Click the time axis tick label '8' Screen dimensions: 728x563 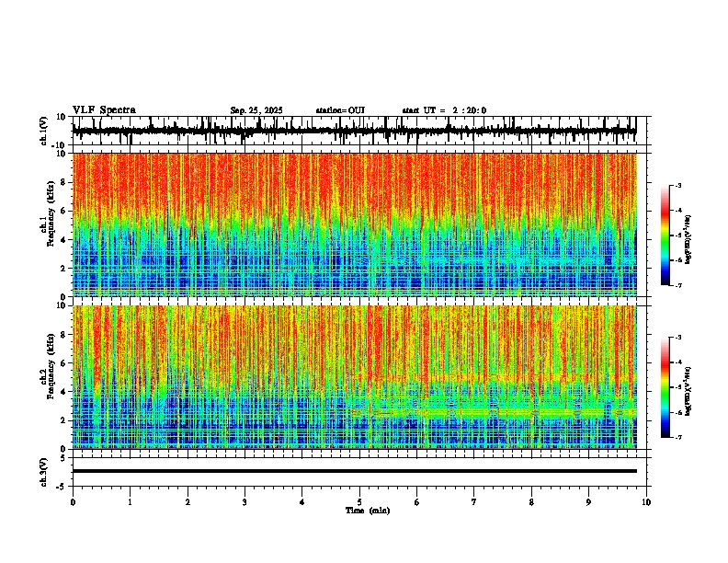pos(531,502)
